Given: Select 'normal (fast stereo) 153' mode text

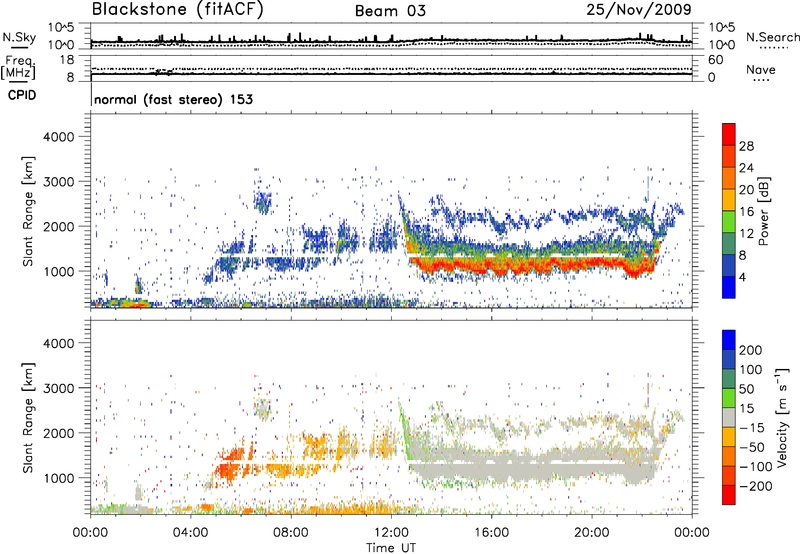Looking at the screenshot, I should click(x=173, y=99).
